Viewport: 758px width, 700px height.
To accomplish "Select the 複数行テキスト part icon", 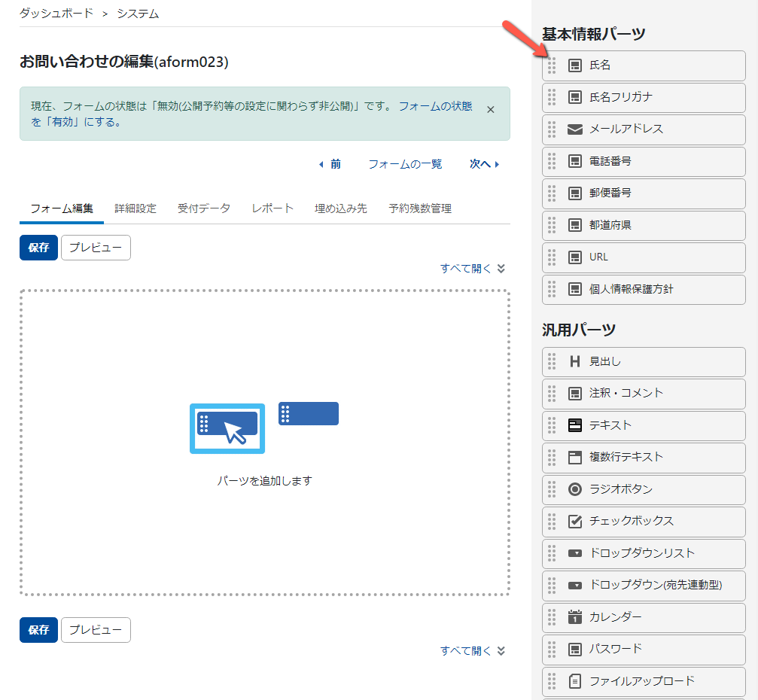I will click(x=574, y=458).
